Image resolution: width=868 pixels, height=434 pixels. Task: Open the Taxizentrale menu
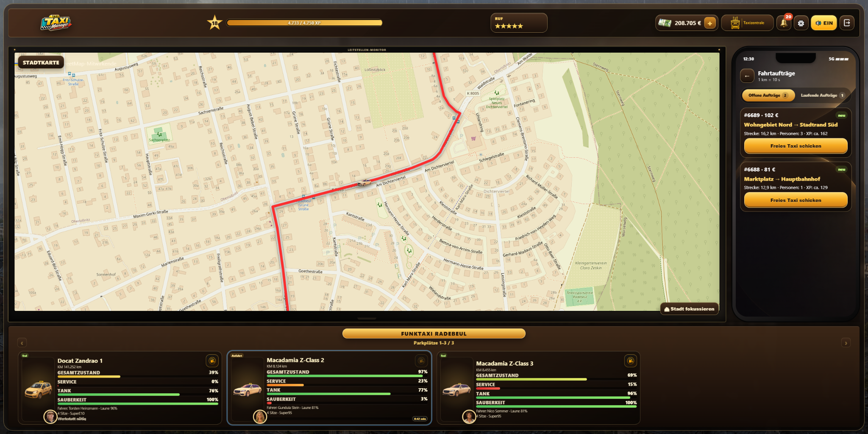747,23
